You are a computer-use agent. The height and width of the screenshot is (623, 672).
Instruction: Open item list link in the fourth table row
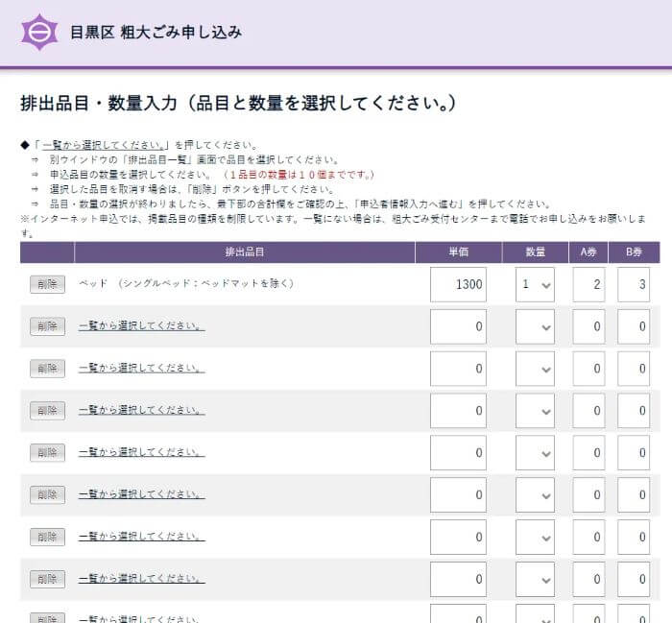pyautogui.click(x=141, y=410)
